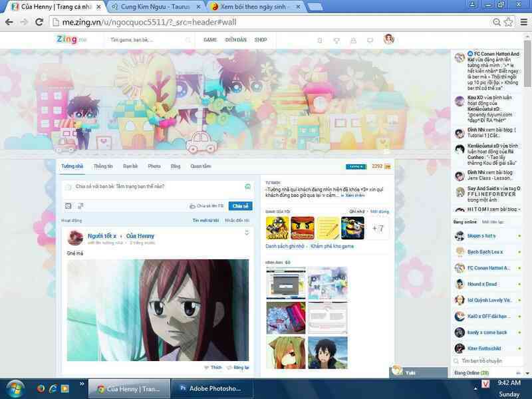This screenshot has width=532, height=399.
Task: Open the messages icon in the Zing header
Action: coord(370,41)
